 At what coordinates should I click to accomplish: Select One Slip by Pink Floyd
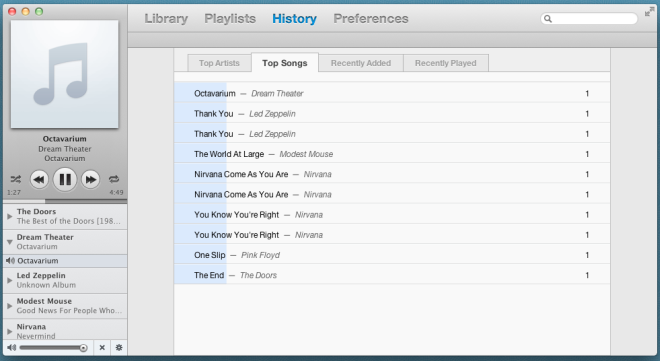tap(392, 255)
